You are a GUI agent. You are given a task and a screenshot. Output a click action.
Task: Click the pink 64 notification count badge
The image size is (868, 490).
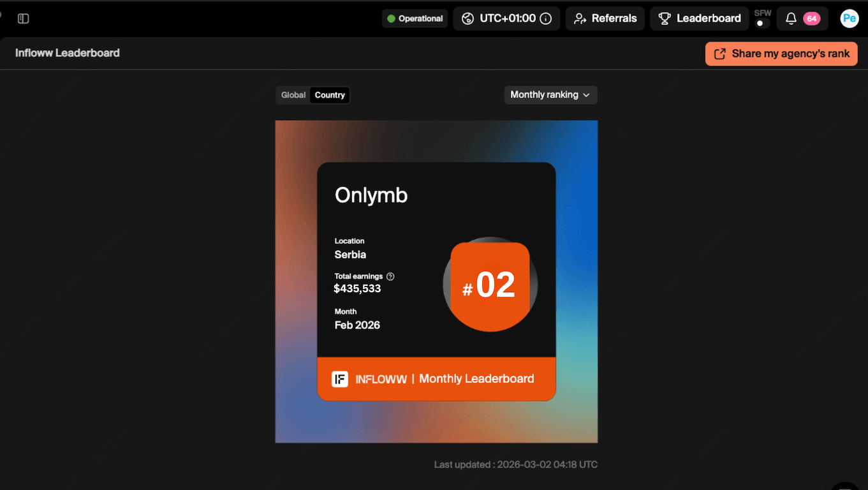coord(811,19)
